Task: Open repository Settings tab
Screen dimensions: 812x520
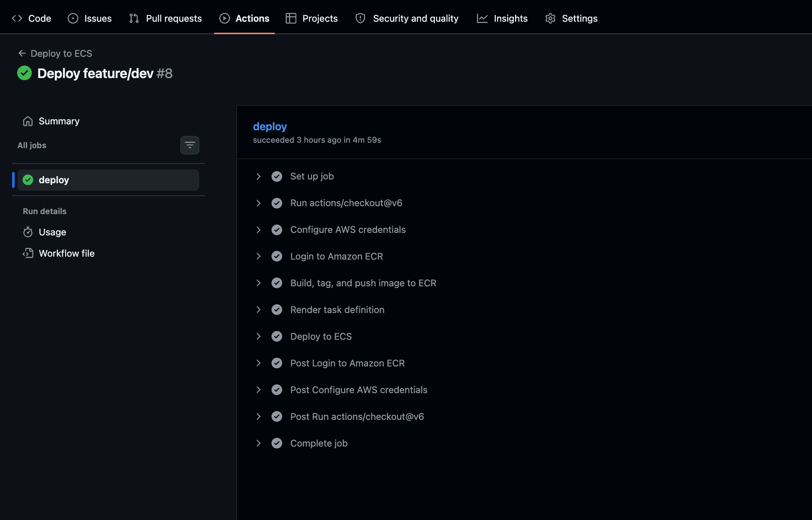Action: [x=571, y=18]
